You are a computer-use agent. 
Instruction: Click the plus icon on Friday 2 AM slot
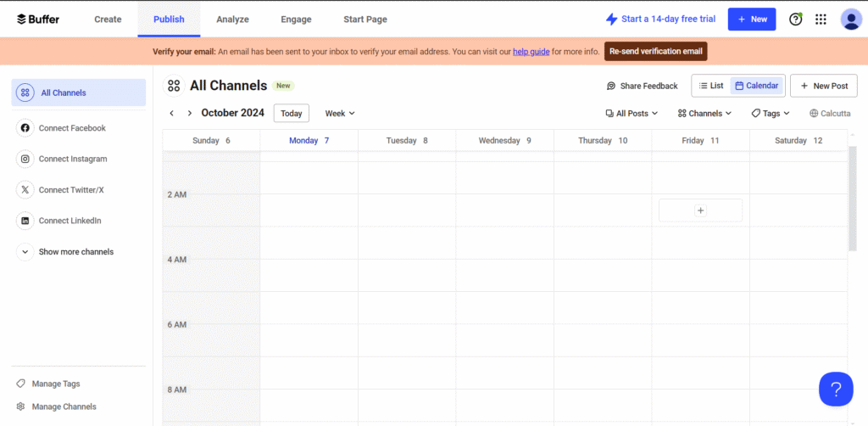[700, 210]
